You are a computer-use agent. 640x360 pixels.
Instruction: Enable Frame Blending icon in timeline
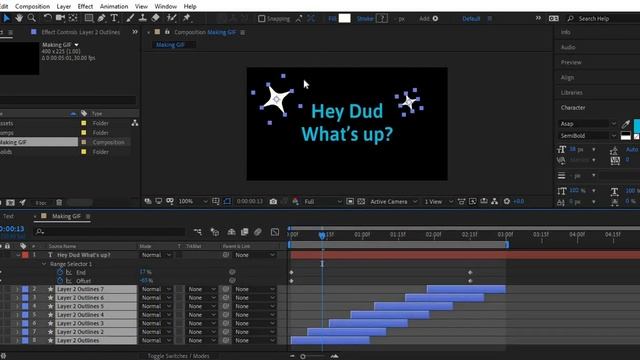[244, 232]
